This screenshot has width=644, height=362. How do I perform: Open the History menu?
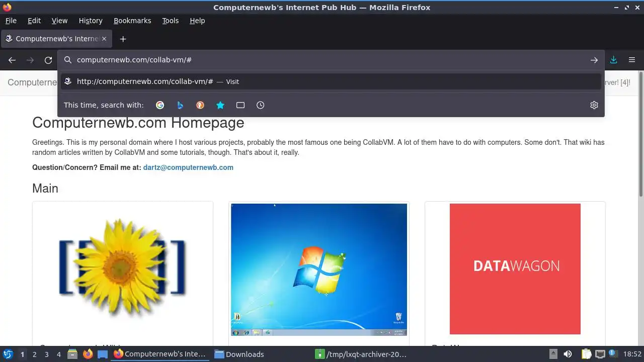pyautogui.click(x=91, y=21)
